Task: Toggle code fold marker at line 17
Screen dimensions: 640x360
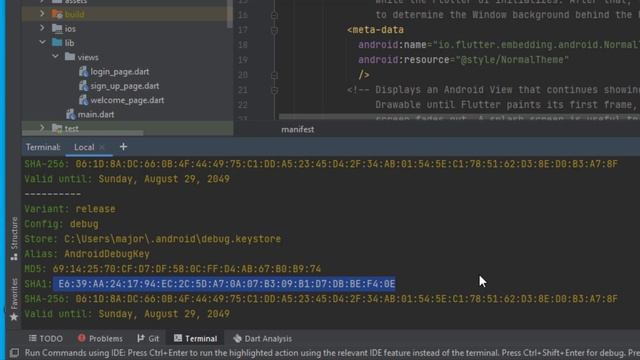Action: coord(274,30)
